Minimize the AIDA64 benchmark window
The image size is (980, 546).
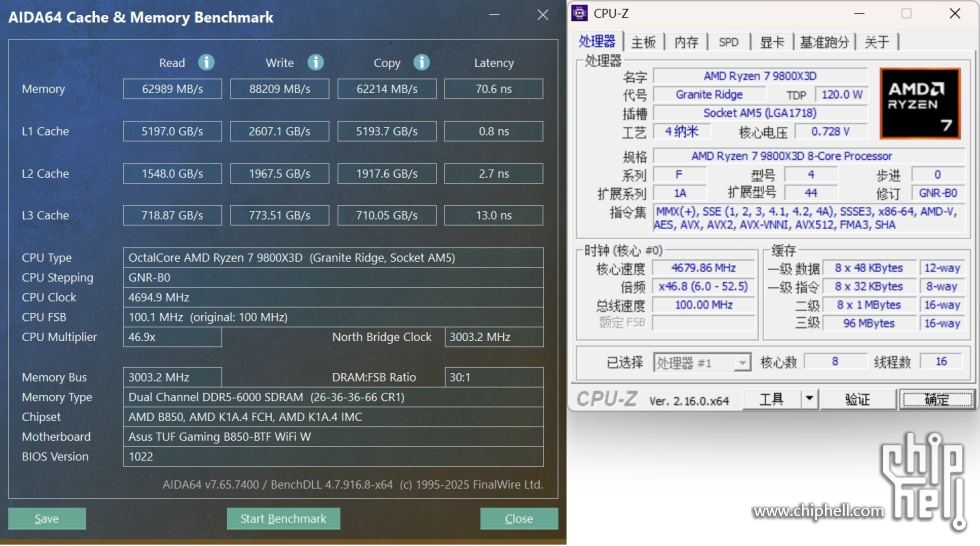pos(494,15)
